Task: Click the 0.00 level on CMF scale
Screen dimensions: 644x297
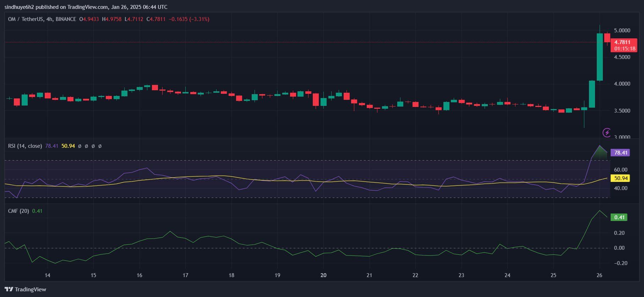Action: click(x=619, y=248)
